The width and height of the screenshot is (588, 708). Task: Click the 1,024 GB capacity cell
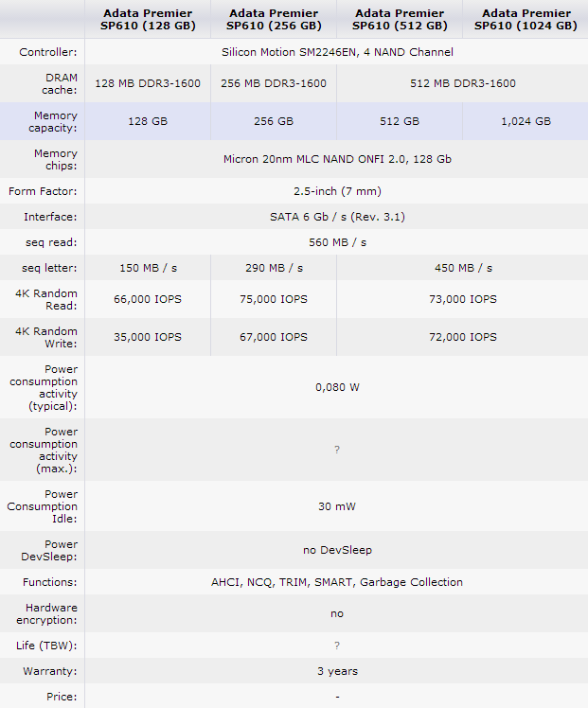coord(526,121)
